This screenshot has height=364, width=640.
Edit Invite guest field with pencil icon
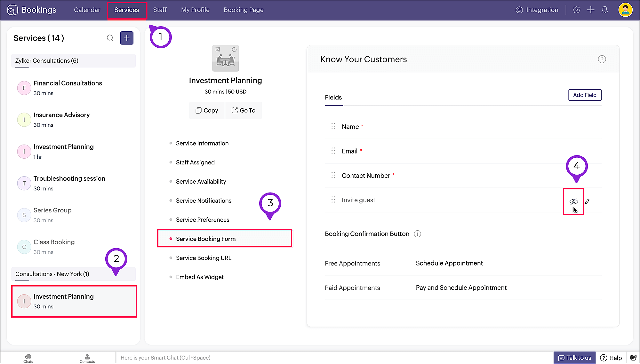click(x=587, y=202)
